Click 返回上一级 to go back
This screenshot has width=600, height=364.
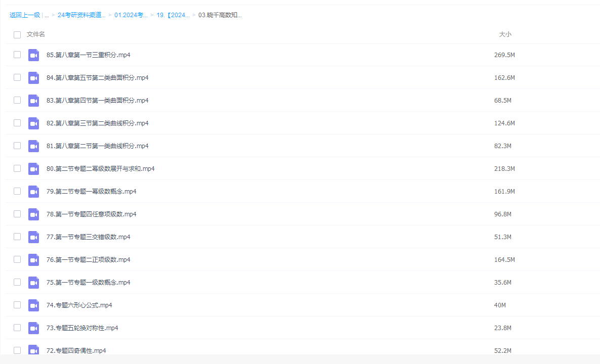24,15
